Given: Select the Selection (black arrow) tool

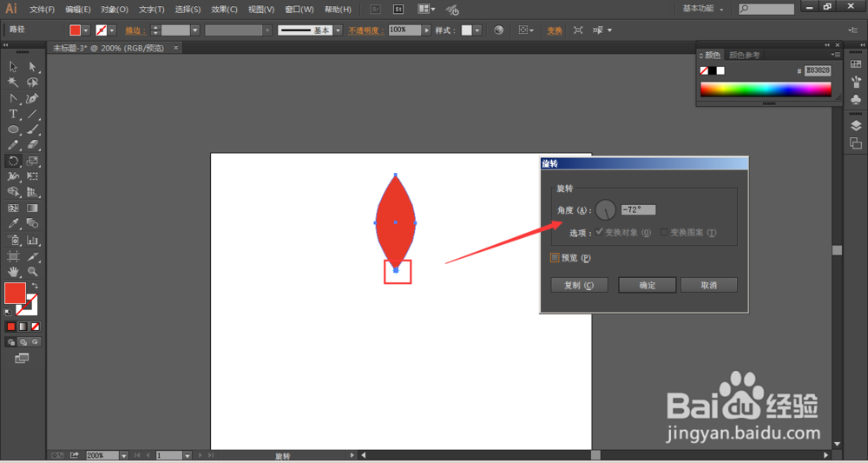Looking at the screenshot, I should (13, 67).
